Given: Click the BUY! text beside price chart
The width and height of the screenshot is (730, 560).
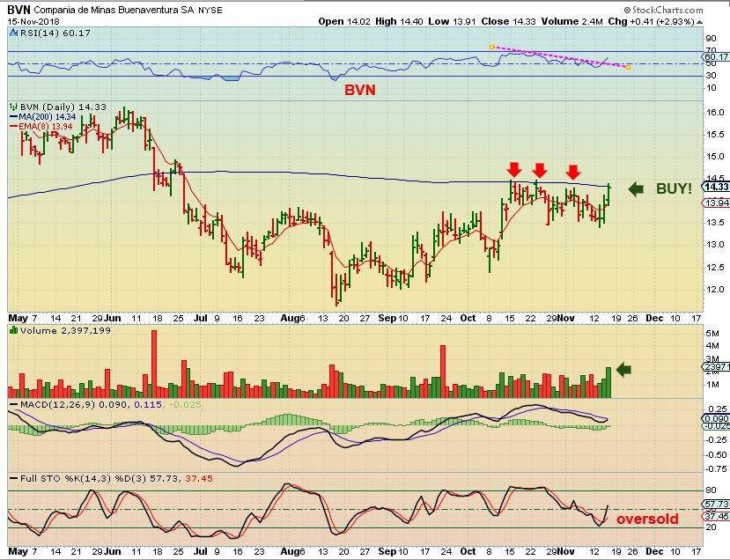Looking at the screenshot, I should point(674,188).
